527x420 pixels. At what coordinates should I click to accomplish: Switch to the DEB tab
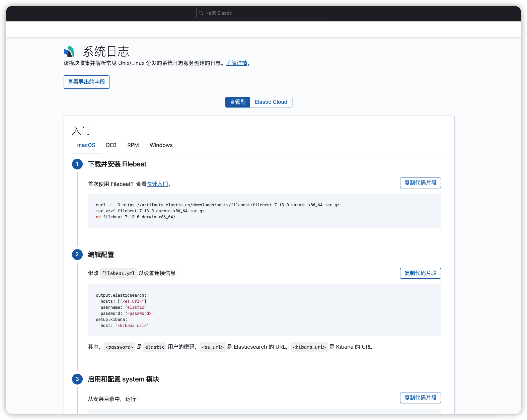tap(111, 145)
